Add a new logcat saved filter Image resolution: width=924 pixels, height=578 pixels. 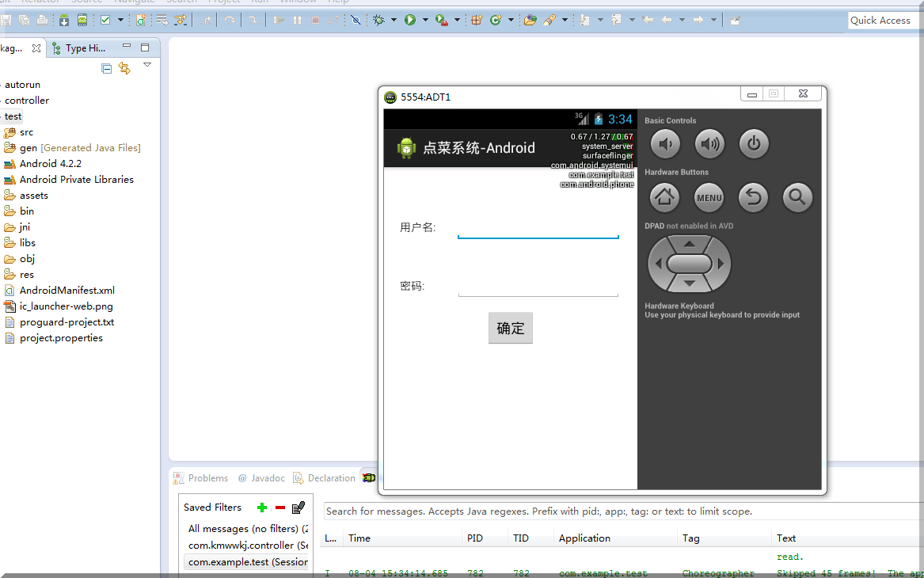(x=262, y=508)
